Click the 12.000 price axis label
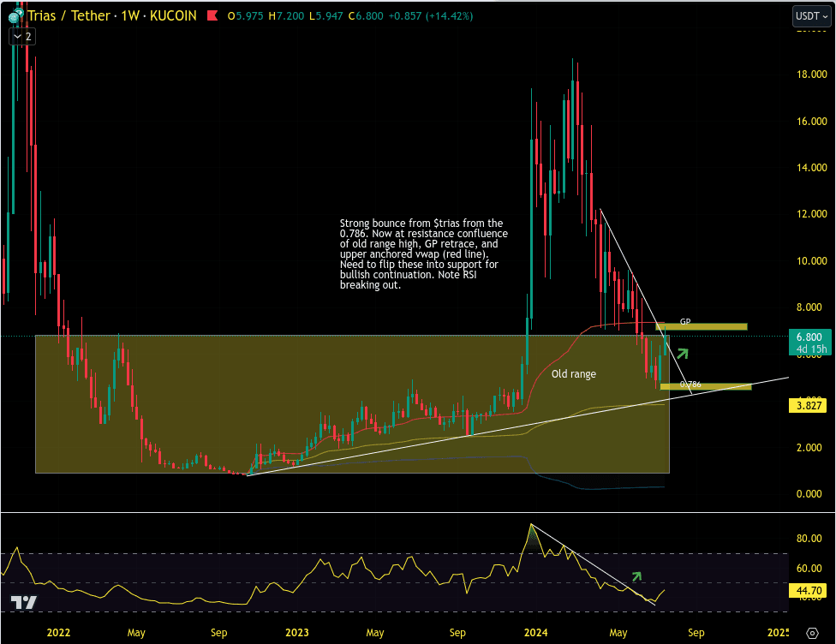The height and width of the screenshot is (644, 836). (811, 214)
